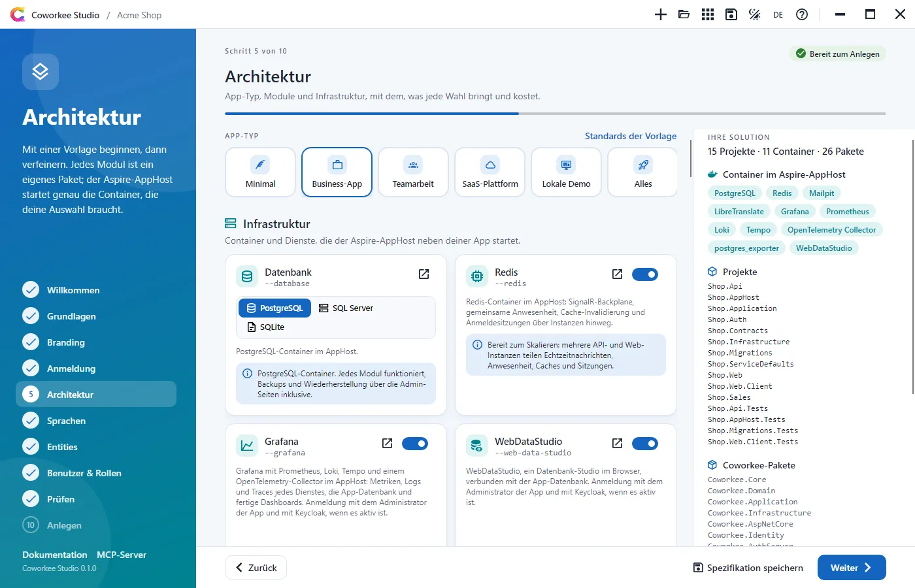Viewport: 915px width, 588px height.
Task: Choose the Alles app type
Action: 643,172
